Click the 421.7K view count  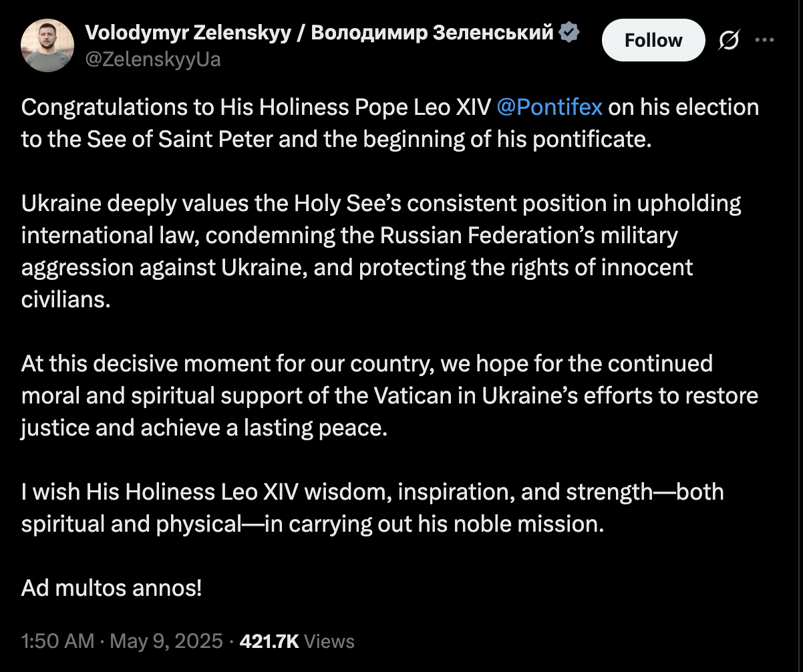(269, 641)
